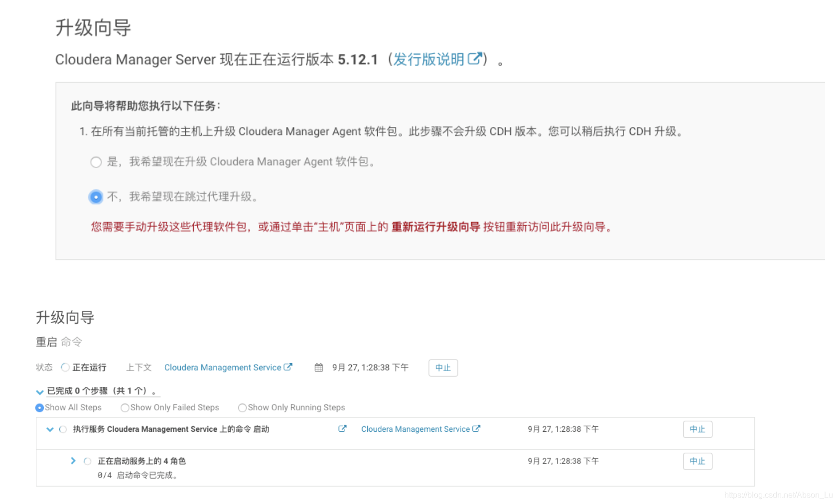This screenshot has width=837, height=504.
Task: Select Show Only Running Steps filter
Action: tap(242, 408)
